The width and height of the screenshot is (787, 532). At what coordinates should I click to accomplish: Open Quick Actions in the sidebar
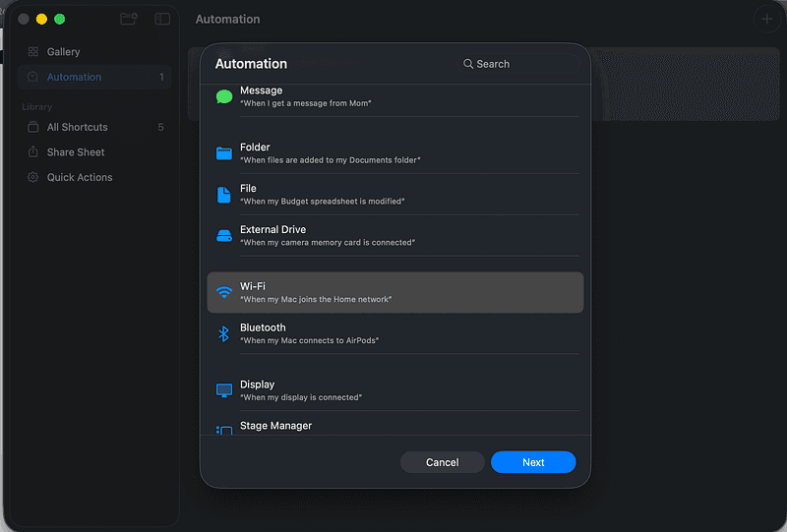94,177
